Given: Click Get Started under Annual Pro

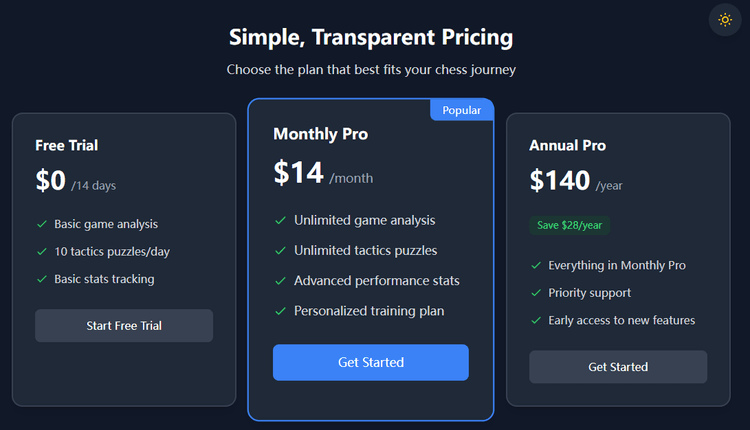Looking at the screenshot, I should point(617,367).
